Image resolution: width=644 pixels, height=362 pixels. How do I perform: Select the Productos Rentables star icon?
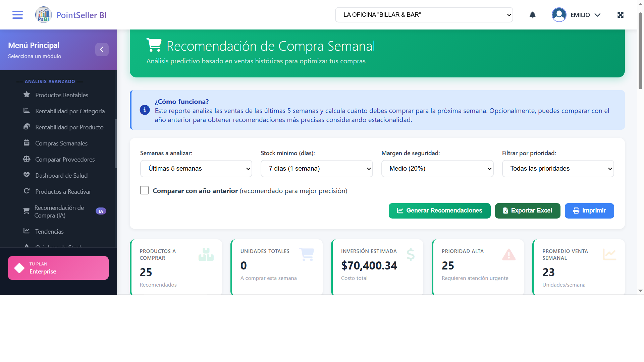(x=27, y=95)
